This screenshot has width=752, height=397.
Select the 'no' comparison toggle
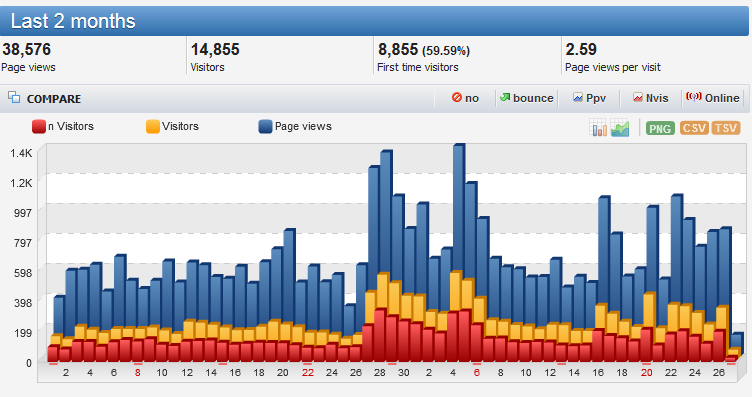[x=465, y=98]
